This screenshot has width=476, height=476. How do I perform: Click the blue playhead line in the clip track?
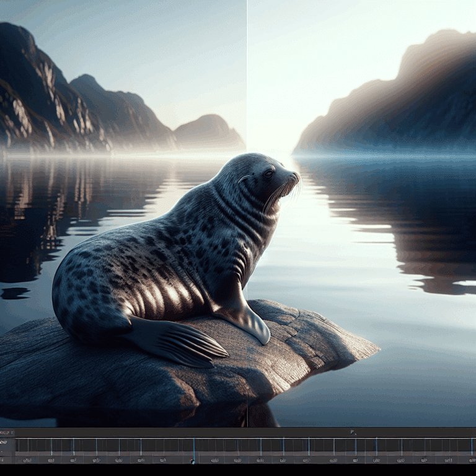pyautogui.click(x=193, y=445)
